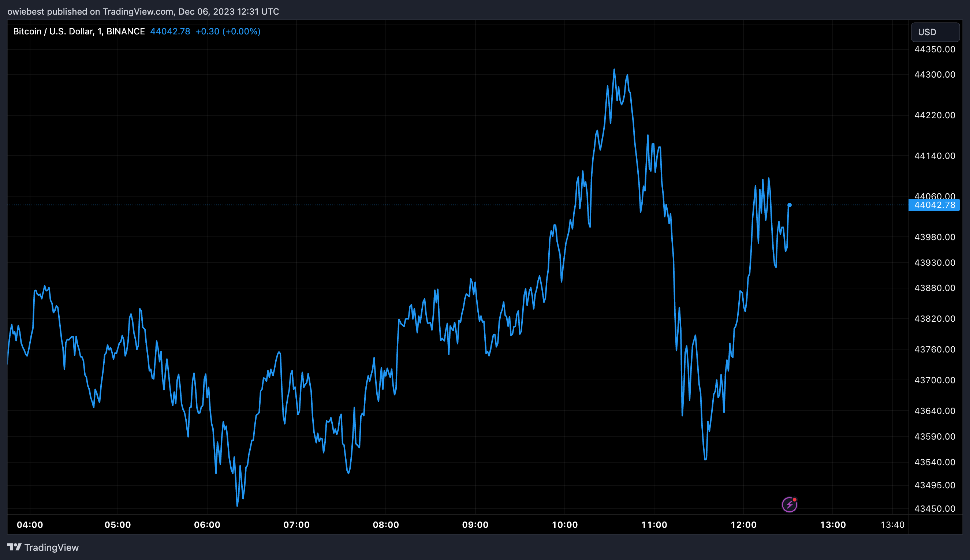Click the 43700.00 price scale label

point(934,380)
